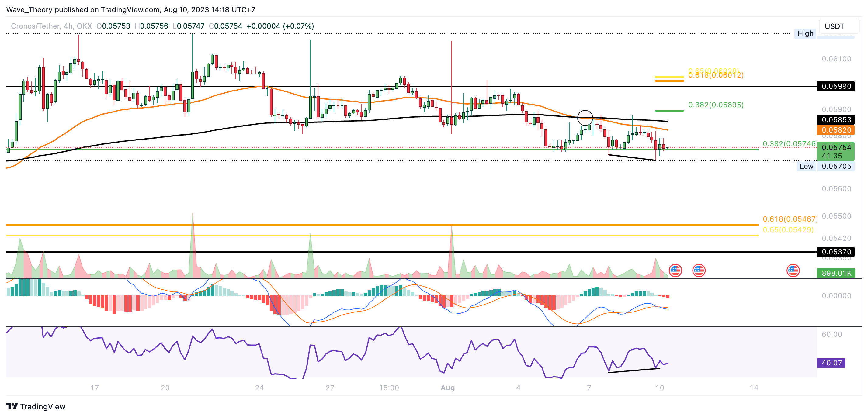
Task: Click the orange 0.05820 moving average label
Action: coord(836,130)
